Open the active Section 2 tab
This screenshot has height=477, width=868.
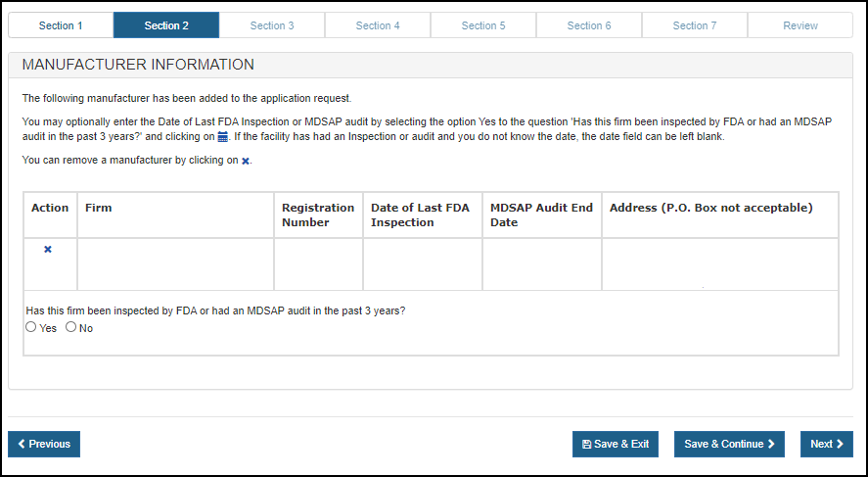(166, 25)
